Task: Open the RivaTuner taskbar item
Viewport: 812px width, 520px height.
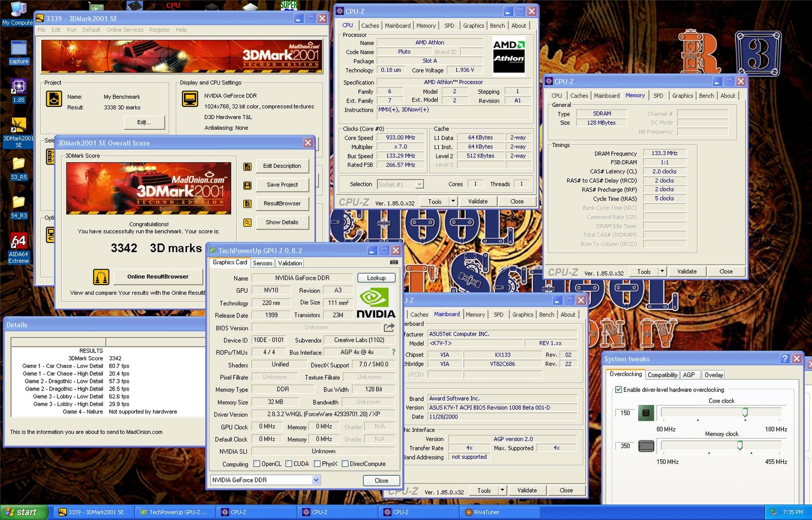Action: (499, 512)
